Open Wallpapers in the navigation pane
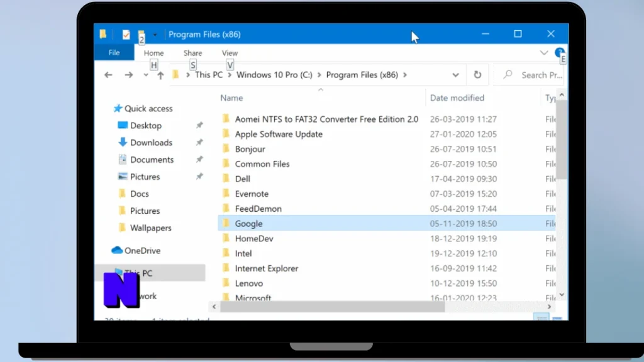644x362 pixels. (151, 228)
